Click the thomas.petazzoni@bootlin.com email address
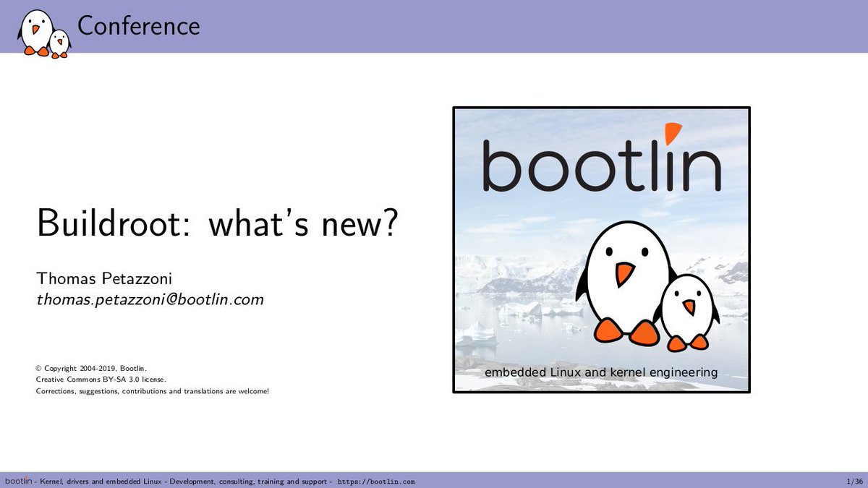This screenshot has width=868, height=488. pyautogui.click(x=150, y=299)
